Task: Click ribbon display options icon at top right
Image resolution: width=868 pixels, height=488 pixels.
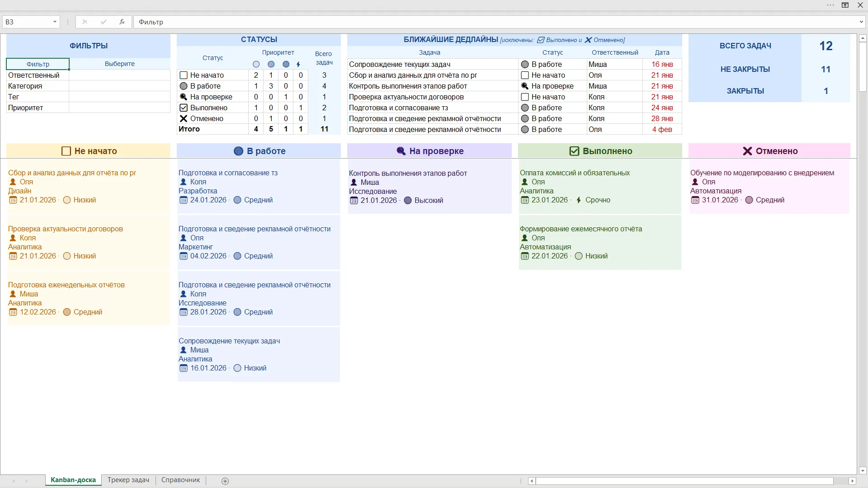Action: tap(845, 5)
